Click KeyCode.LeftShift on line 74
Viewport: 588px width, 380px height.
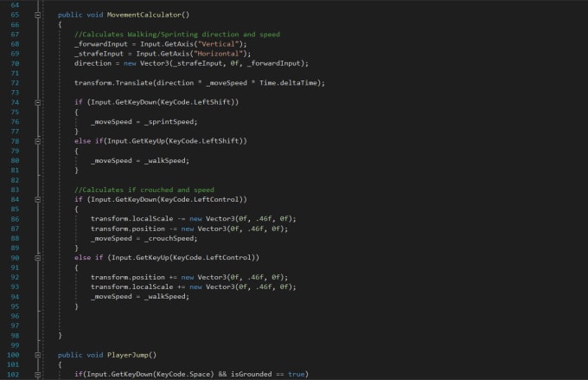click(195, 102)
